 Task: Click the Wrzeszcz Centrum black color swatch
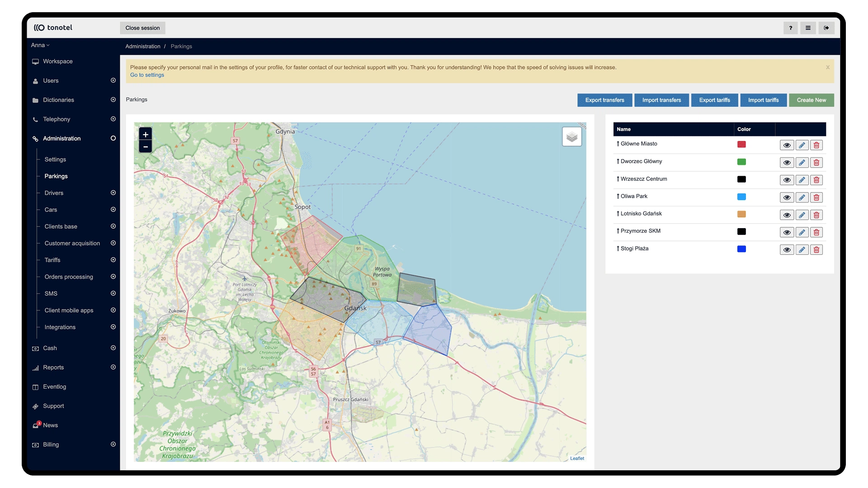(x=741, y=179)
